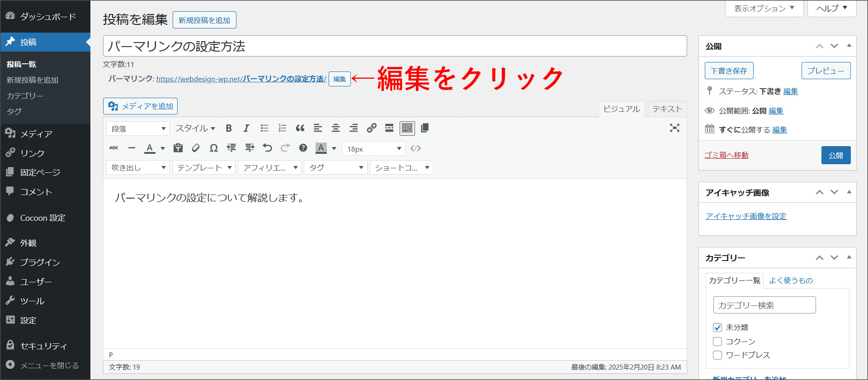Open the 吹き出し dropdown

[x=138, y=168]
